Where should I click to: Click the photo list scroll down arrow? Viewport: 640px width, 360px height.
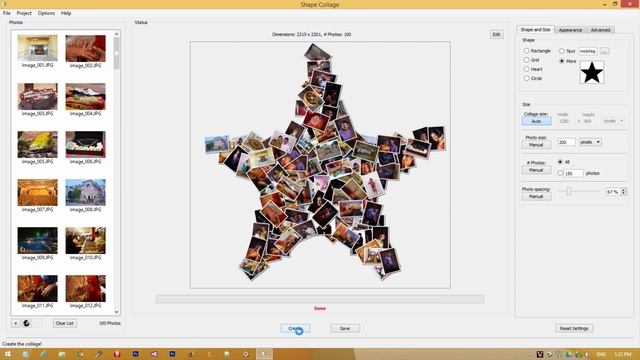click(117, 312)
